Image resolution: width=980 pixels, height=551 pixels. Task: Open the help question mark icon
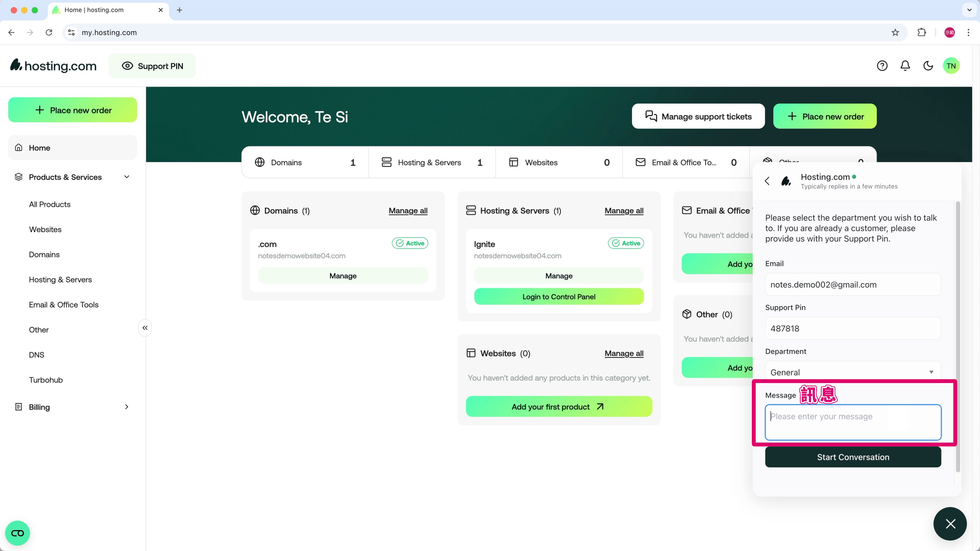pyautogui.click(x=882, y=66)
